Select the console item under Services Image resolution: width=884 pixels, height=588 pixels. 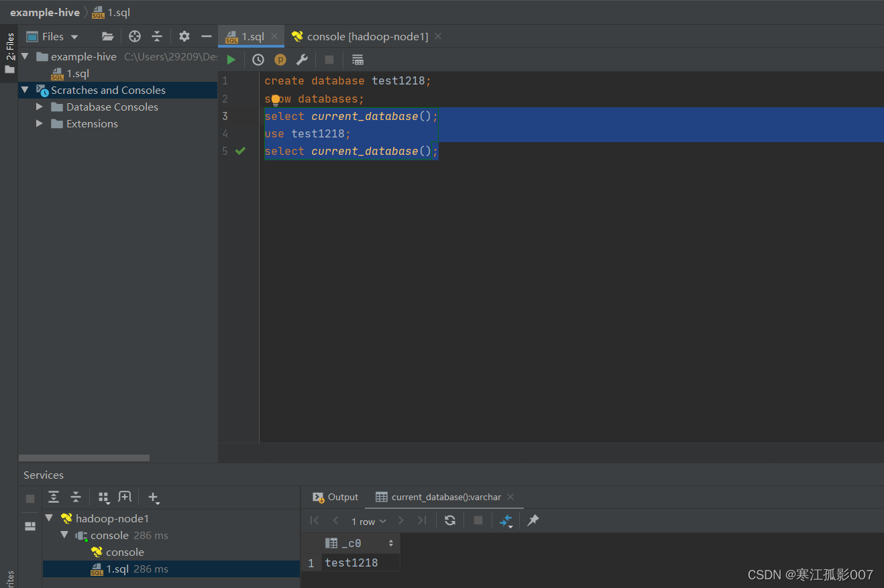(x=117, y=552)
